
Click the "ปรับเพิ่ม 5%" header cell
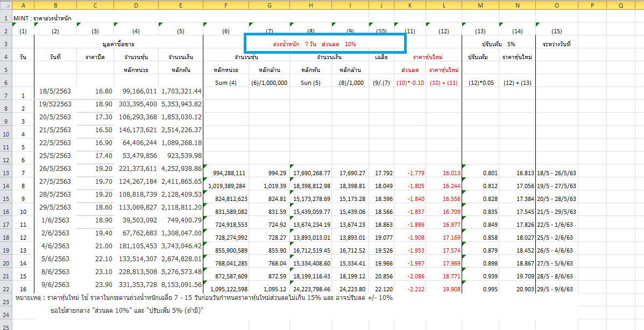coord(498,44)
